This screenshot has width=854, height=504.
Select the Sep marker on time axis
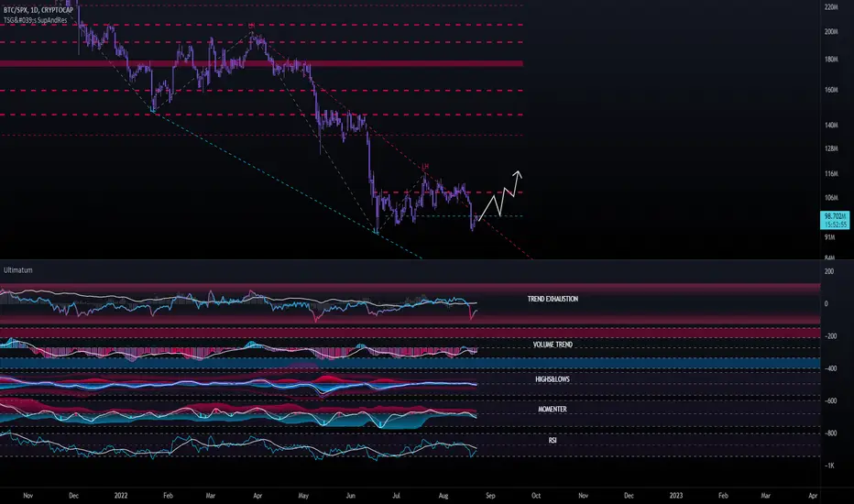tap(490, 495)
